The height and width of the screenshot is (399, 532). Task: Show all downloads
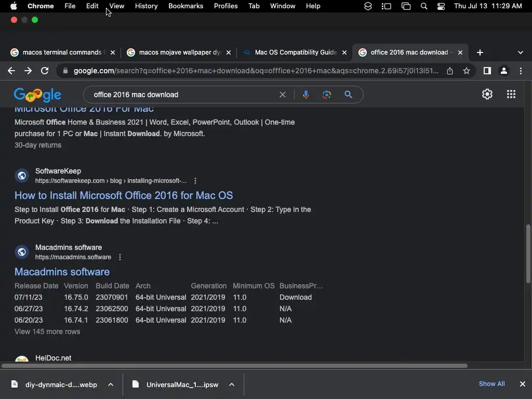[491, 384]
